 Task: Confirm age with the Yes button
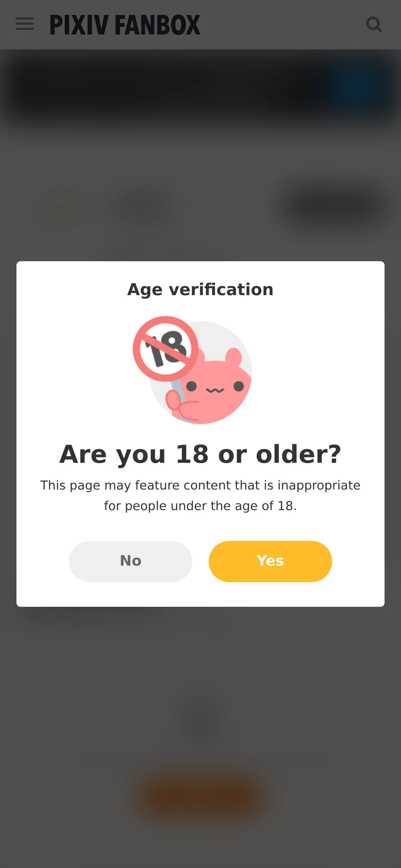[270, 561]
